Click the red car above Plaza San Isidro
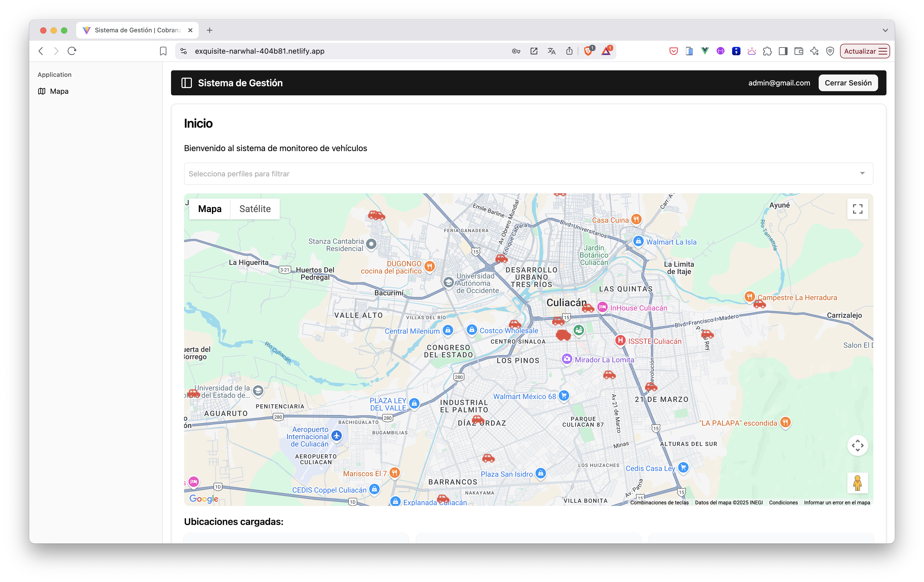This screenshot has height=582, width=924. tap(488, 458)
